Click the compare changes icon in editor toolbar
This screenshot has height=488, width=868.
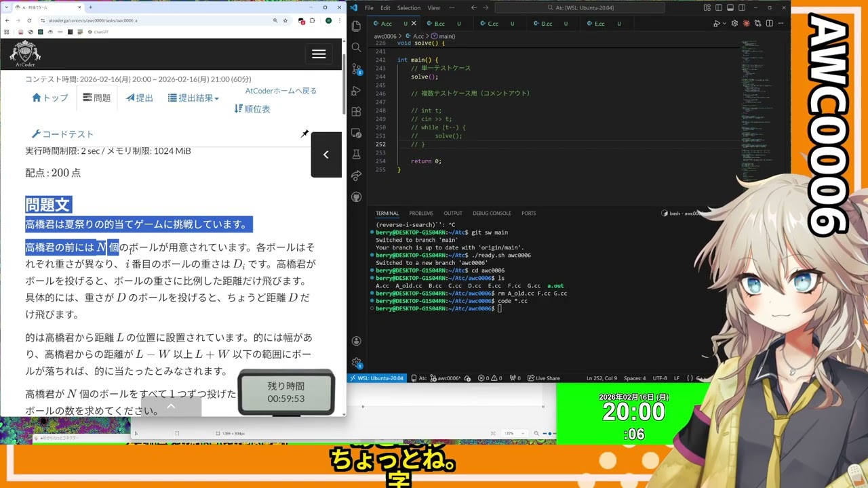(x=757, y=23)
